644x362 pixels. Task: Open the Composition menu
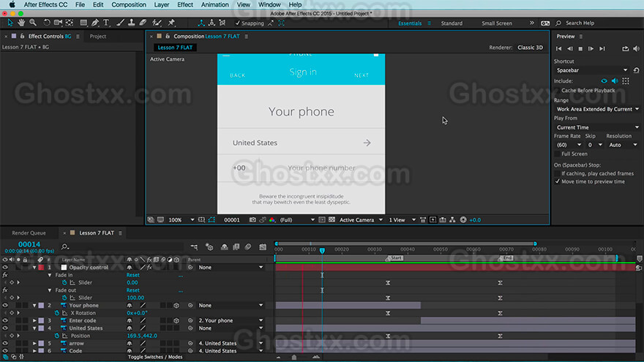129,4
